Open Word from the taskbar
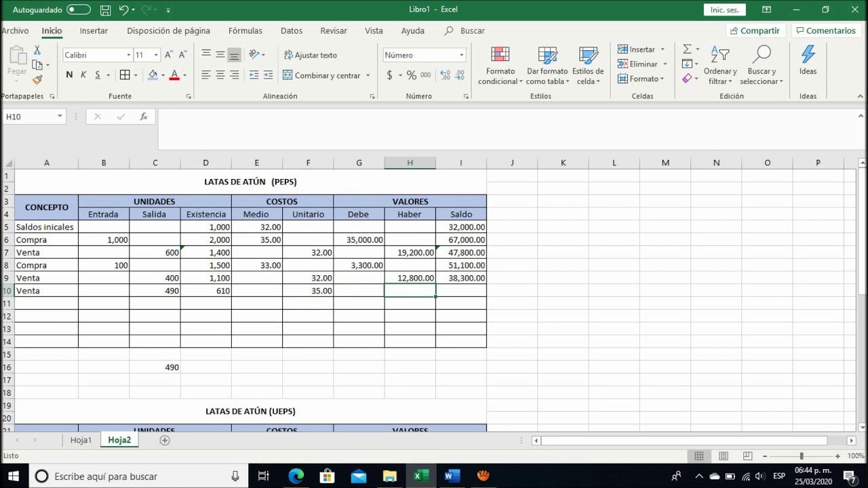The width and height of the screenshot is (868, 488). (452, 476)
